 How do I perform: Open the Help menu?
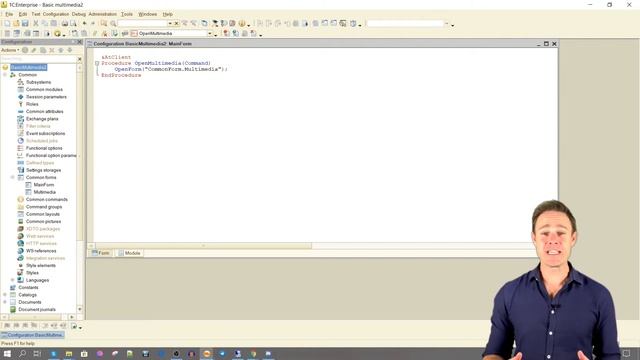click(x=167, y=14)
